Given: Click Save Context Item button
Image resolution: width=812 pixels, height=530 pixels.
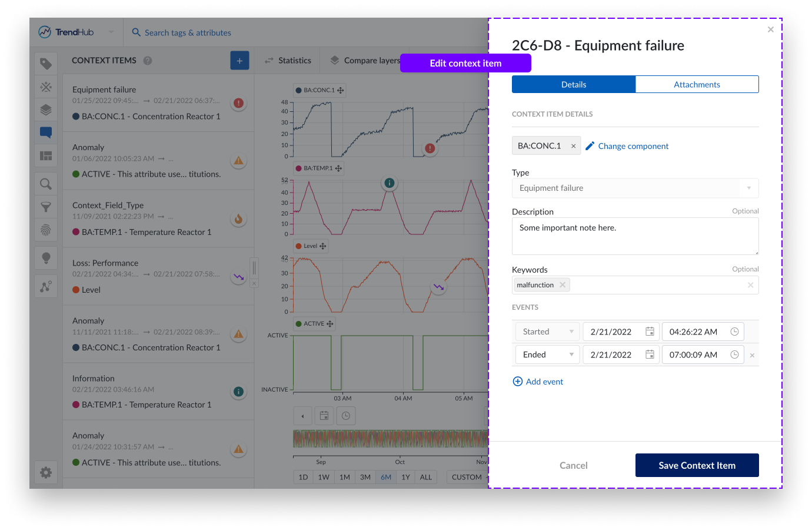Looking at the screenshot, I should (697, 465).
